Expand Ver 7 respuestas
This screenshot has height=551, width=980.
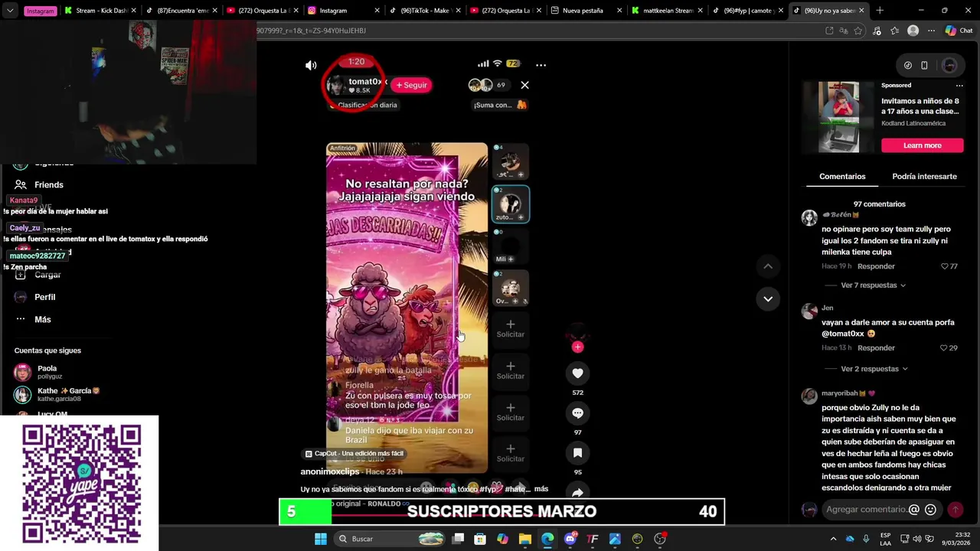(x=873, y=285)
